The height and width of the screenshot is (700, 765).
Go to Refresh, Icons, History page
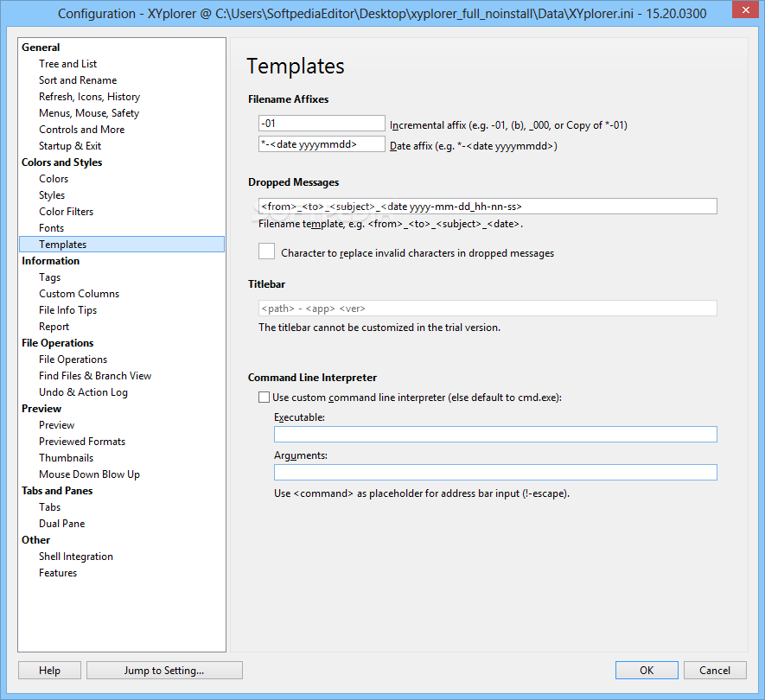(89, 97)
